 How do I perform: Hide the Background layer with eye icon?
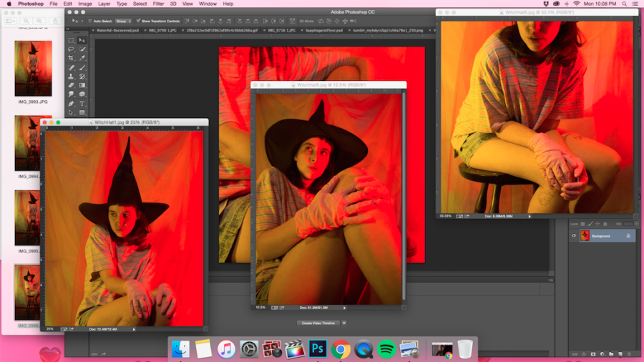[574, 235]
